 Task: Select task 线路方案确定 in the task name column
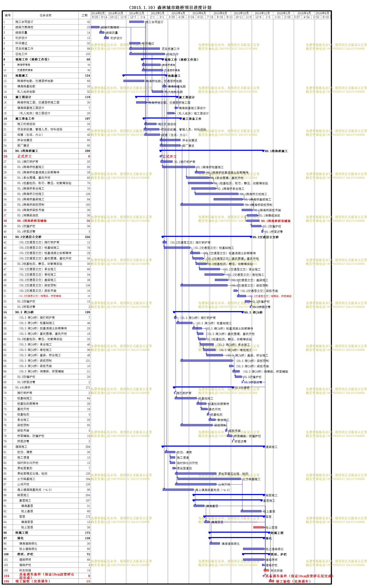tap(24, 27)
